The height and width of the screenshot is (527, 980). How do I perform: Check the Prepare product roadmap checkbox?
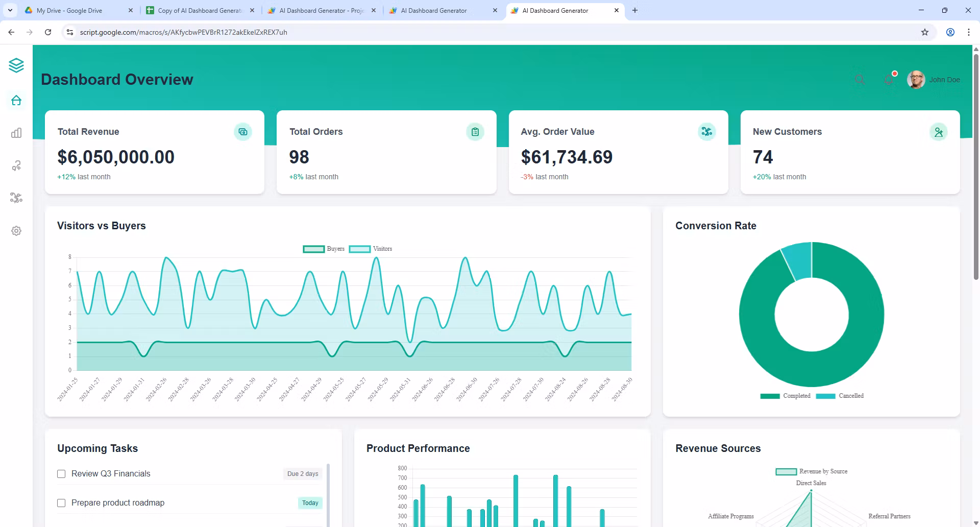61,503
